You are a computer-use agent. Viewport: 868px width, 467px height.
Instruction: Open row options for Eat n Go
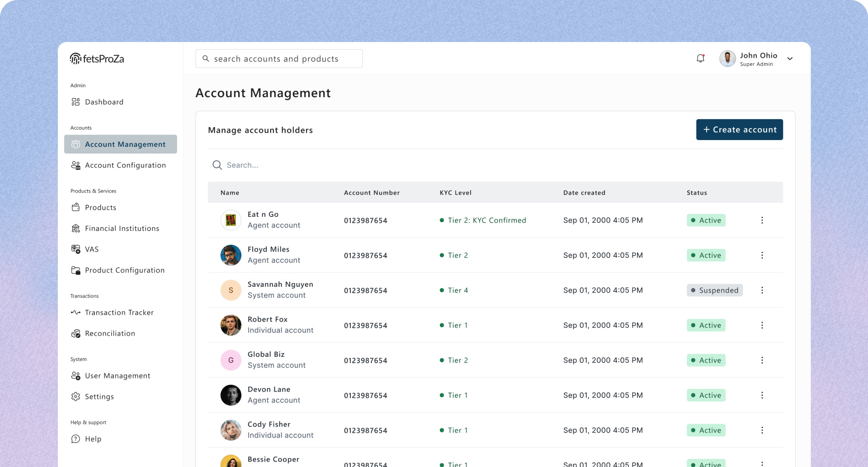pyautogui.click(x=762, y=220)
